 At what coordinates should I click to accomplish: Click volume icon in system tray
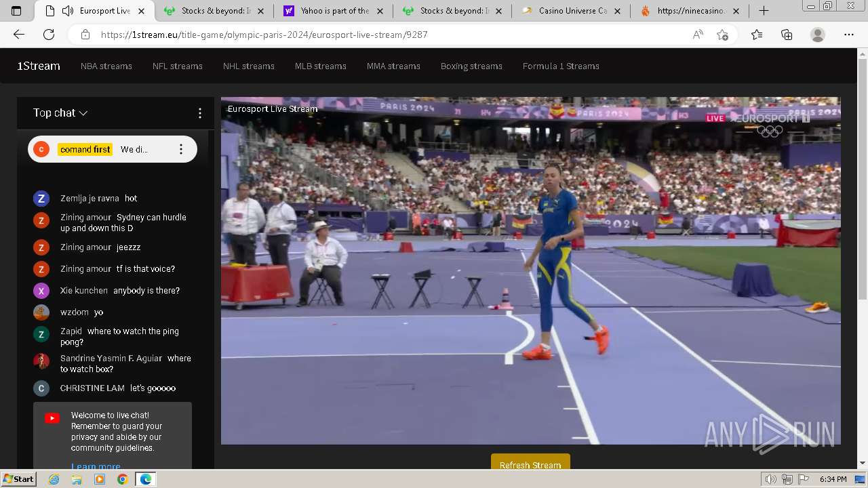coord(770,479)
